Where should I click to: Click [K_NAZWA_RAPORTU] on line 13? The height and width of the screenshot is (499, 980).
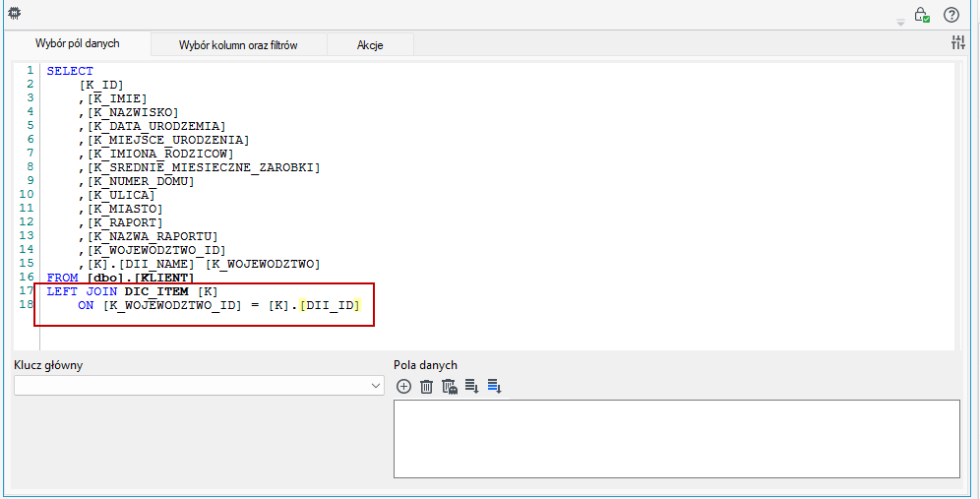click(153, 236)
